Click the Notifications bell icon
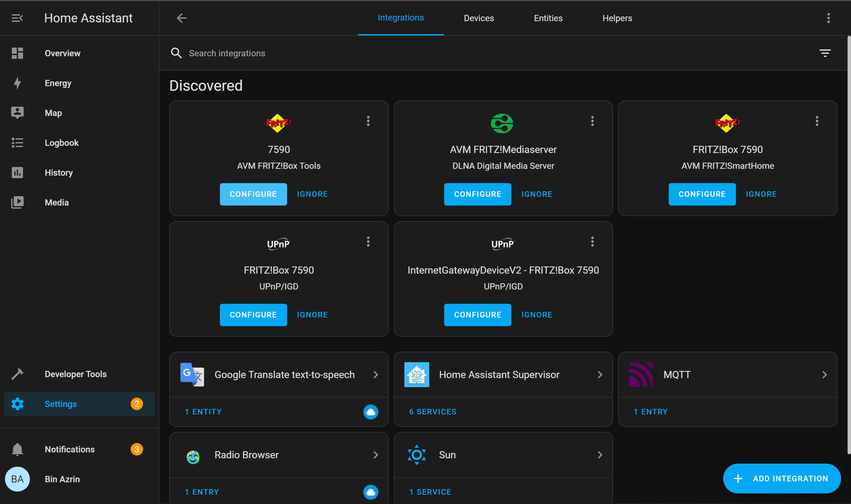The height and width of the screenshot is (504, 851). (x=17, y=449)
